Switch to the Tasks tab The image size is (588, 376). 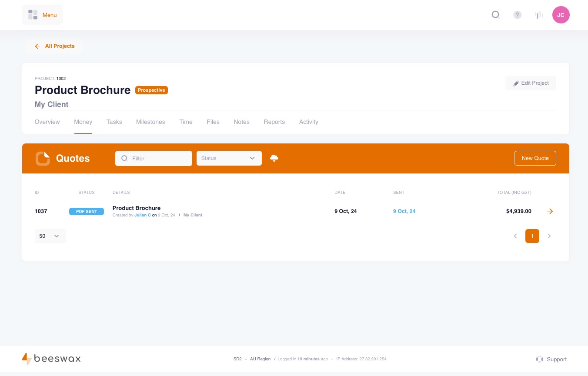click(x=114, y=122)
